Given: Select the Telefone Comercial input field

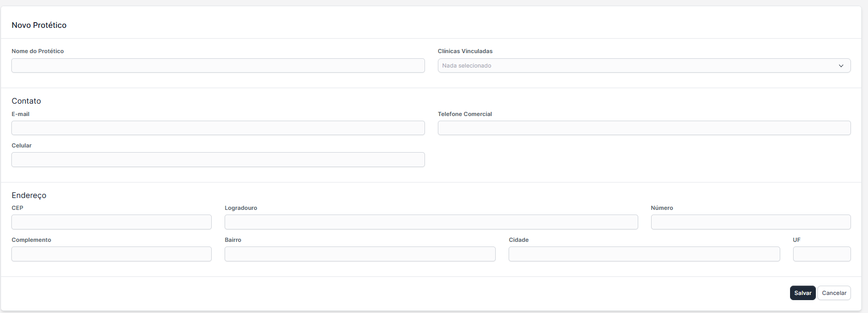Looking at the screenshot, I should coord(644,128).
